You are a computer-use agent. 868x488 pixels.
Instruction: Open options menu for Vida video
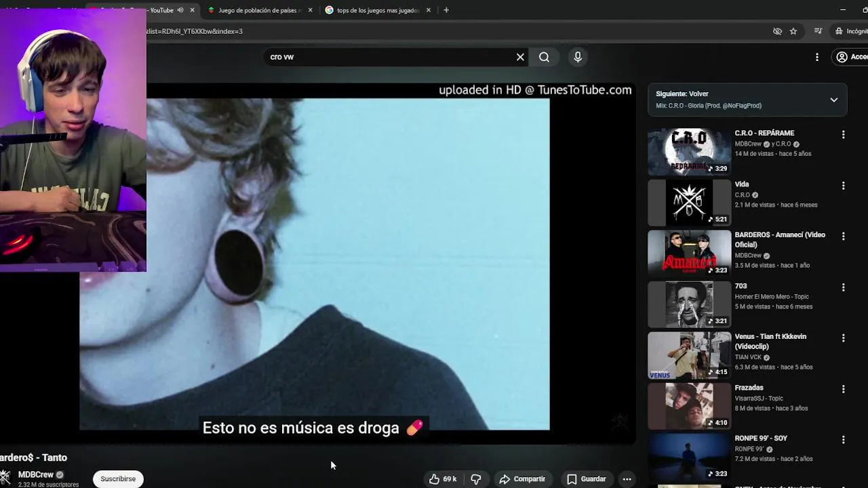pyautogui.click(x=843, y=185)
